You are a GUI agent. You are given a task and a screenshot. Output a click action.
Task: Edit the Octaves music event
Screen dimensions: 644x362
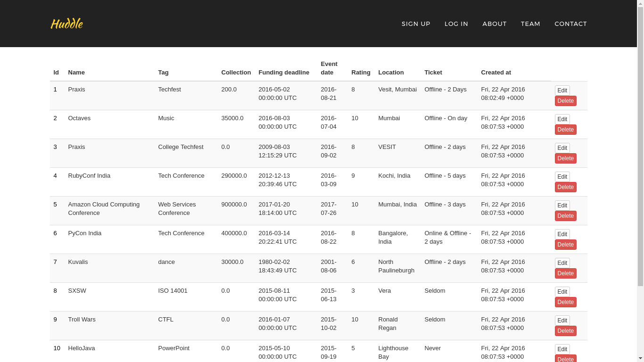click(562, 119)
